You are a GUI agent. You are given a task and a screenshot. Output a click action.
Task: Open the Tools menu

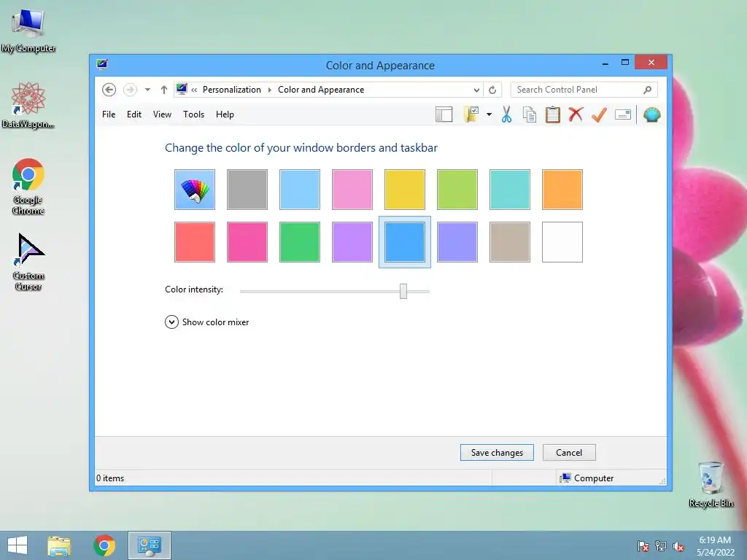(193, 114)
